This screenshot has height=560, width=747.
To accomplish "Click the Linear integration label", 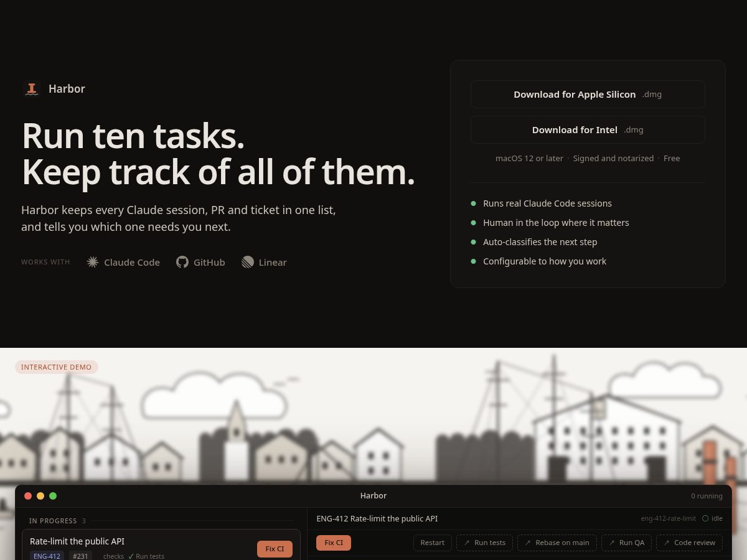I will [273, 263].
